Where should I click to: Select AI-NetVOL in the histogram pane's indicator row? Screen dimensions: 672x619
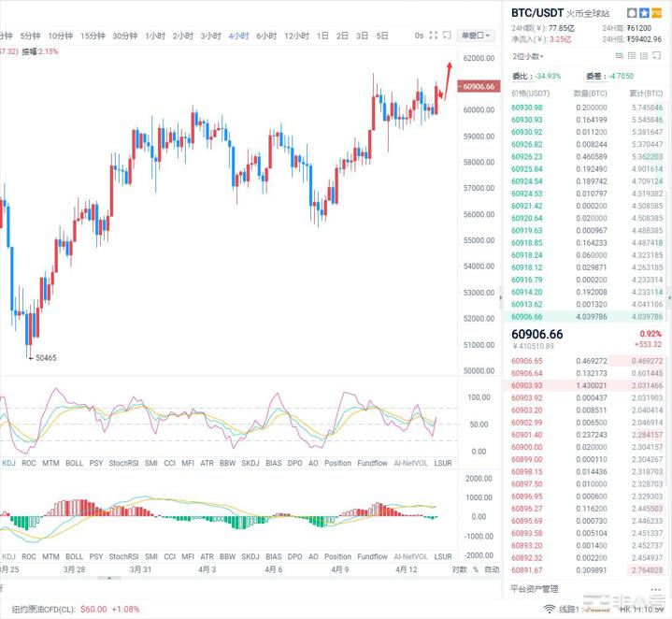(x=410, y=556)
